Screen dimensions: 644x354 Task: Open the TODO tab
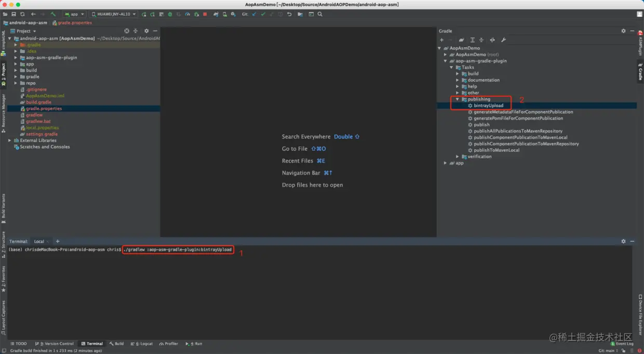[x=18, y=344]
